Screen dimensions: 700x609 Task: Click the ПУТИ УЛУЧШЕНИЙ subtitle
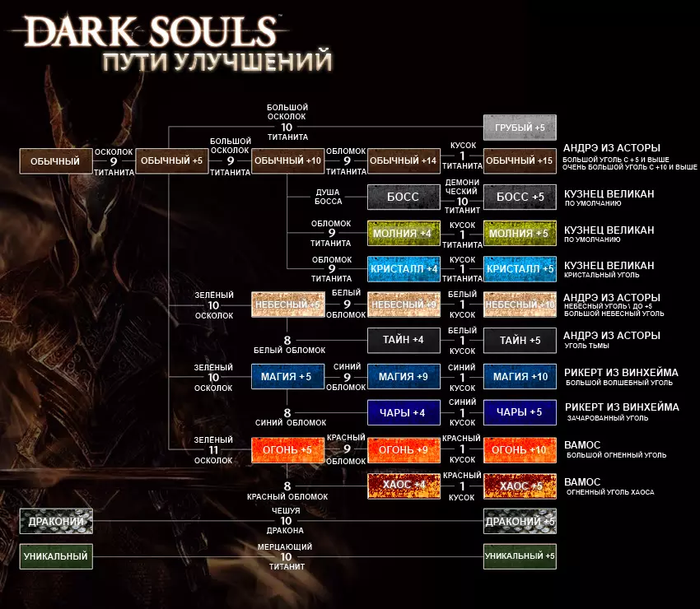[x=217, y=61]
